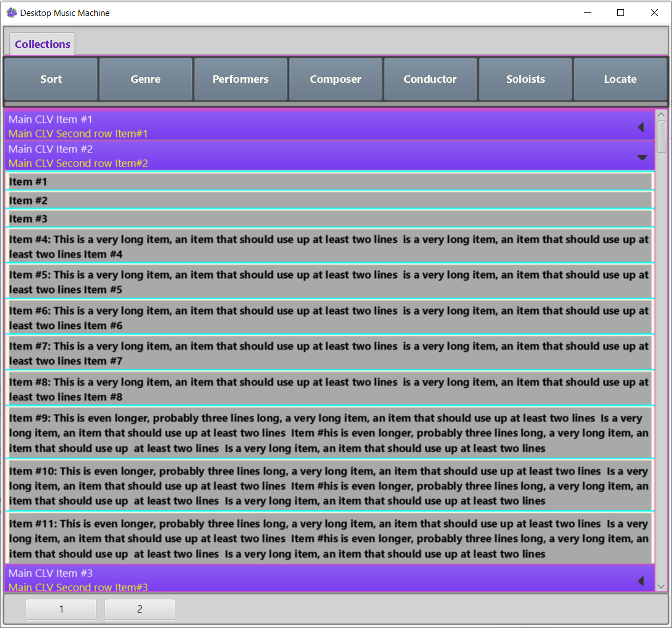This screenshot has width=672, height=628.
Task: Minimize the Desktop Music Machine window
Action: coord(588,13)
